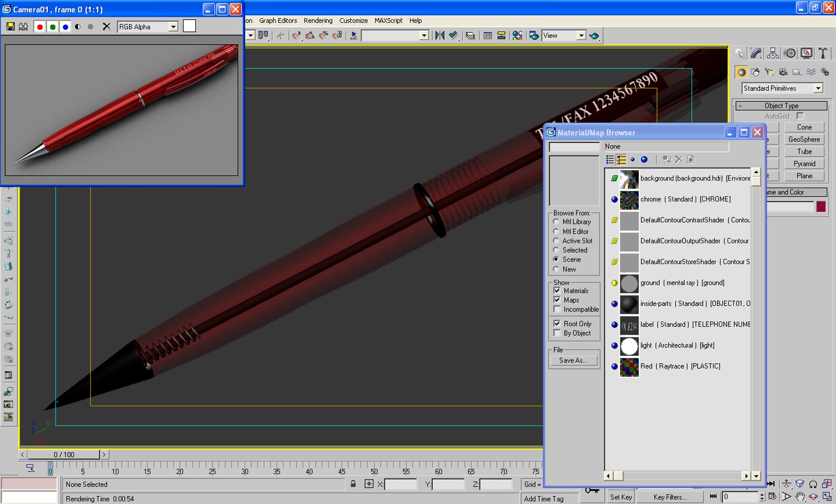This screenshot has width=836, height=504.
Task: Open the Utilities hammer tab
Action: (x=823, y=53)
